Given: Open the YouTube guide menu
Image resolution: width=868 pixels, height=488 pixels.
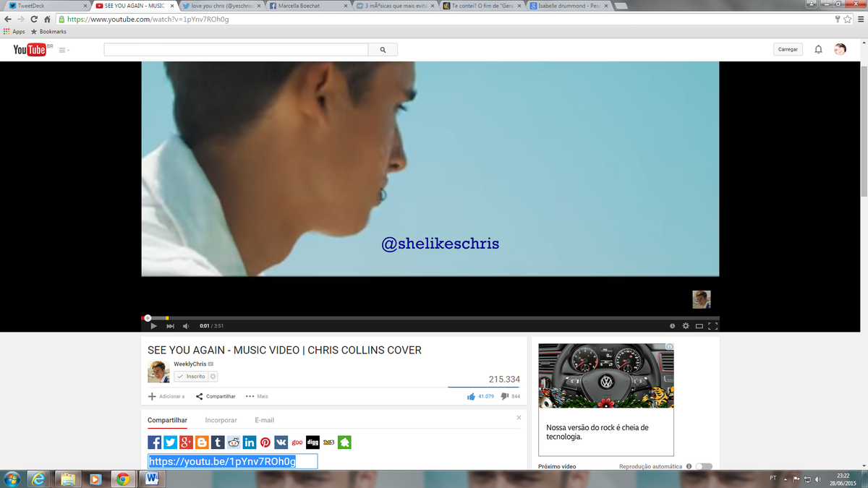Looking at the screenshot, I should point(64,50).
